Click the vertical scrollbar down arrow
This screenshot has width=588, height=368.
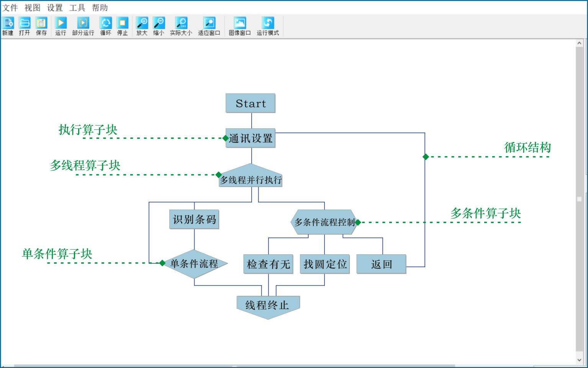(x=579, y=360)
